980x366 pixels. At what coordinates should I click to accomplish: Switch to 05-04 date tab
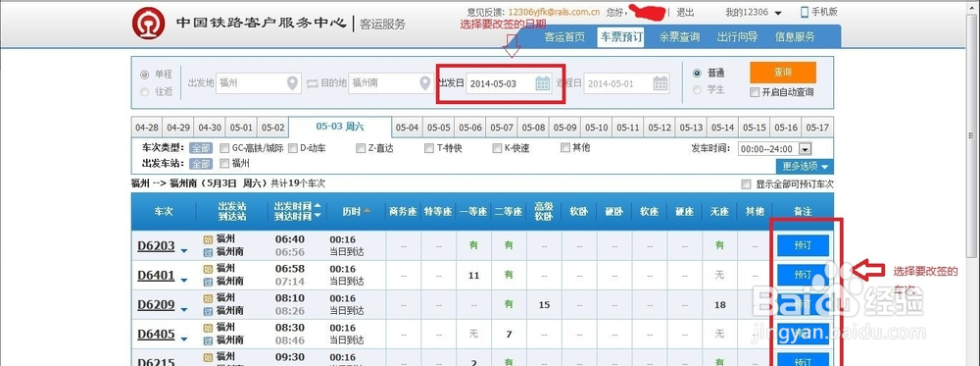point(407,128)
